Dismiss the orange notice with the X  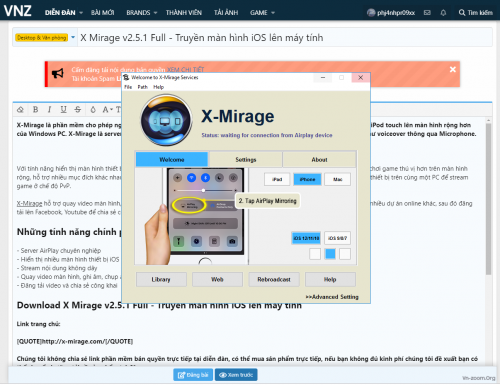coord(452,69)
